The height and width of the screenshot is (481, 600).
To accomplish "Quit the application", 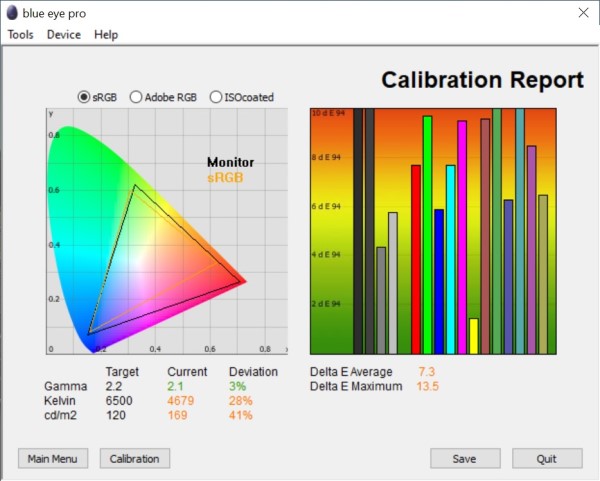I will click(x=547, y=458).
